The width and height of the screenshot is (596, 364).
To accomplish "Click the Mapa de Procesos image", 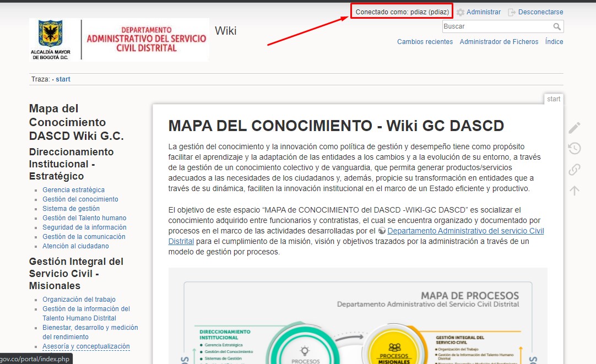I will pos(357,316).
